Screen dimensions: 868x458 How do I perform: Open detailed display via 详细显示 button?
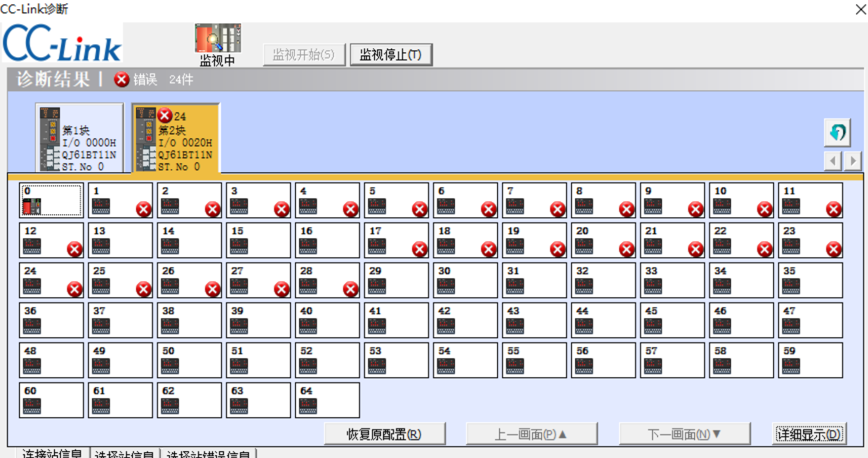click(x=809, y=434)
